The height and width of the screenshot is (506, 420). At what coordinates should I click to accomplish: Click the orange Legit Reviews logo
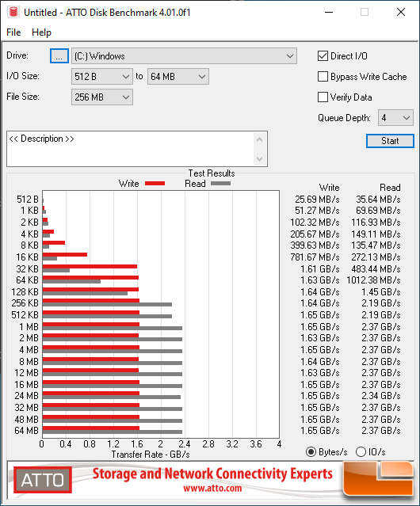tap(378, 478)
